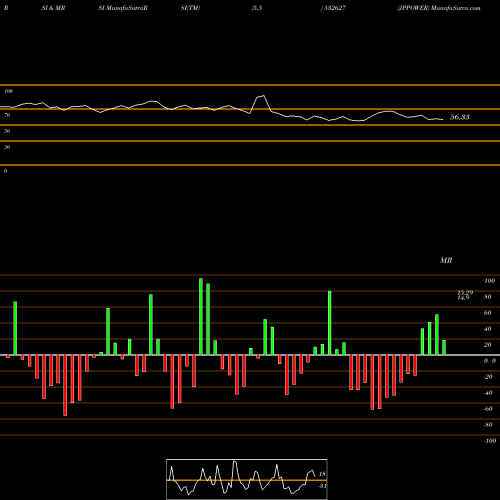Select the tallest green MR histogram bar
Image resolution: width=500 pixels, height=500 pixels.
click(201, 317)
